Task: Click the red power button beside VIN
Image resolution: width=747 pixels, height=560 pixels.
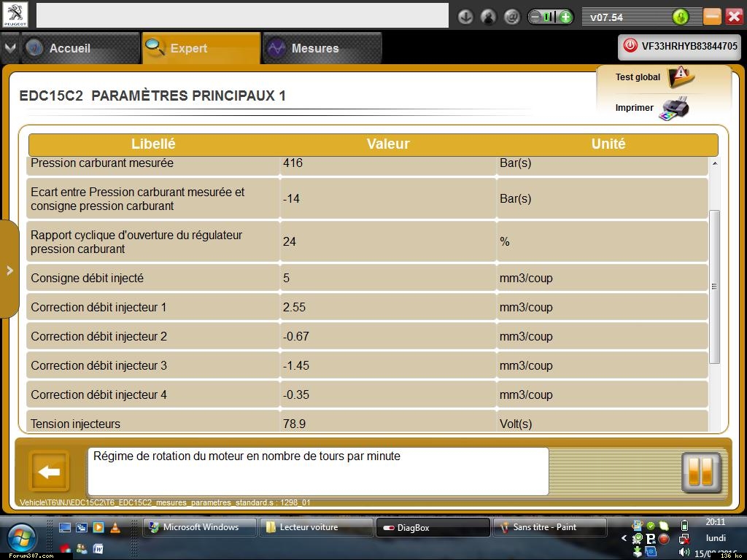Action: point(630,46)
